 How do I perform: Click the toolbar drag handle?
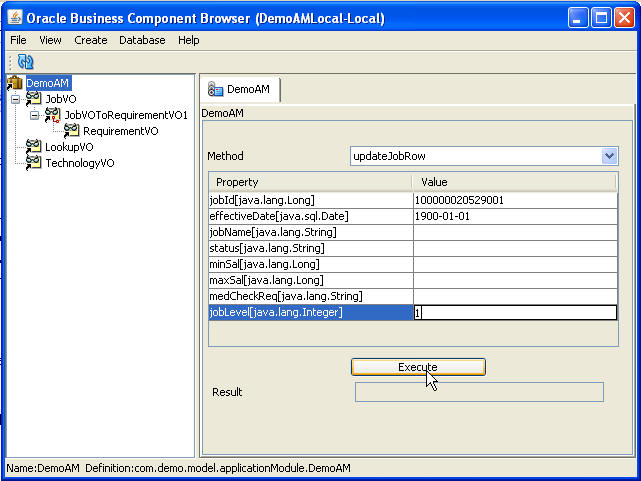(10, 62)
